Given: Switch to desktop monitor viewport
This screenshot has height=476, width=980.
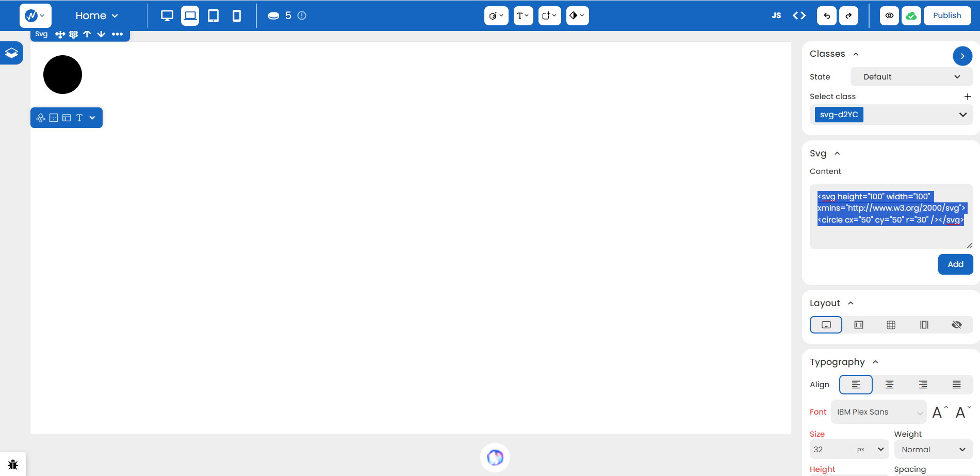Looking at the screenshot, I should coord(167,15).
